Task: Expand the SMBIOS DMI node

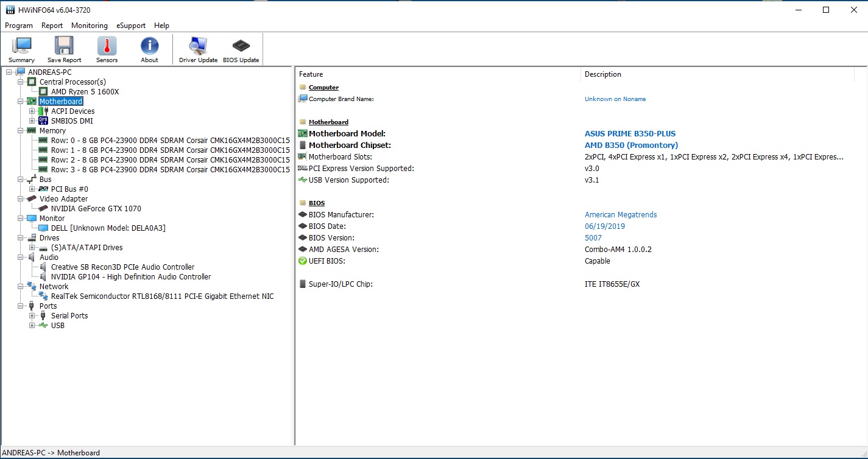Action: 32,121
